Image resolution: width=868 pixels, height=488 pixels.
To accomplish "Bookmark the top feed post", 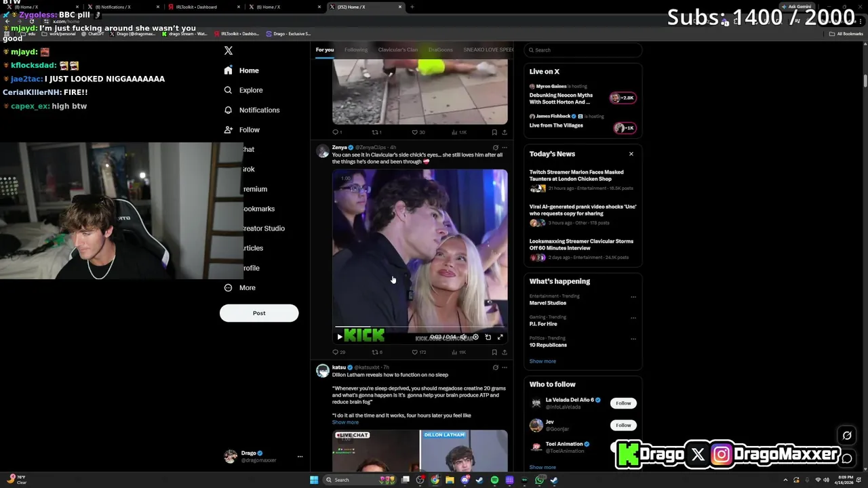I will pyautogui.click(x=494, y=132).
